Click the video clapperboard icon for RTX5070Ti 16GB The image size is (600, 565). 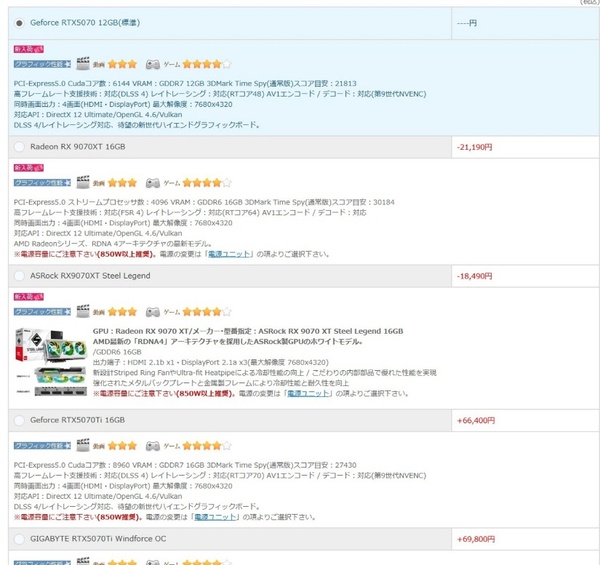(83, 445)
